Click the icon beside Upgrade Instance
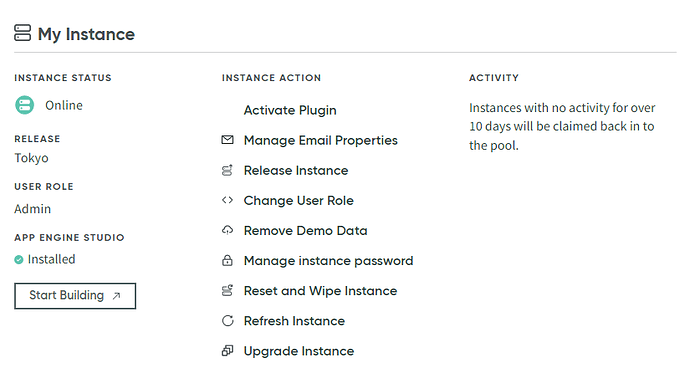The height and width of the screenshot is (373, 690). (227, 351)
